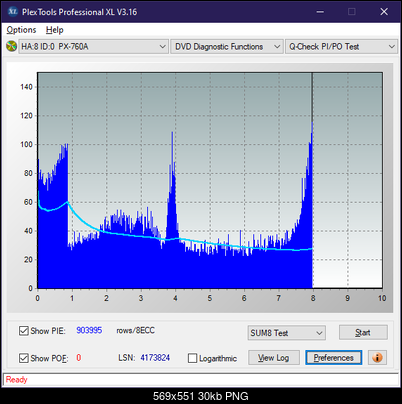Open the Preferences button
Image resolution: width=402 pixels, height=404 pixels.
[x=334, y=358]
